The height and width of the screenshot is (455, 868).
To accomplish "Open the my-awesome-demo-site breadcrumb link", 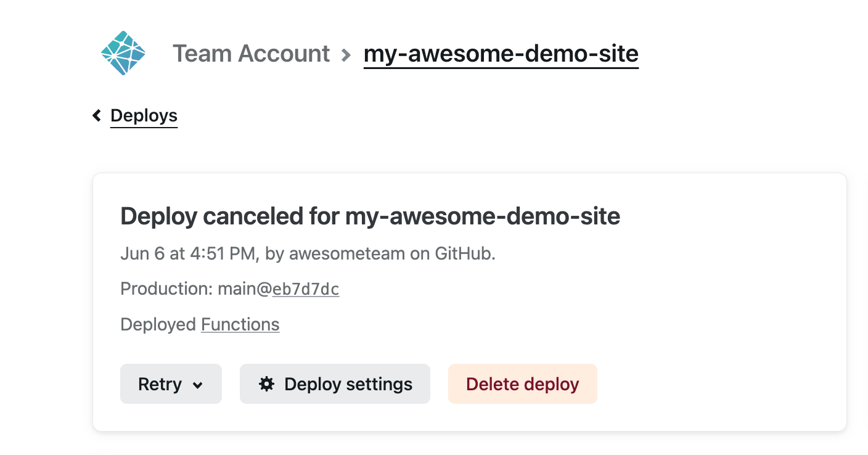I will [x=501, y=54].
